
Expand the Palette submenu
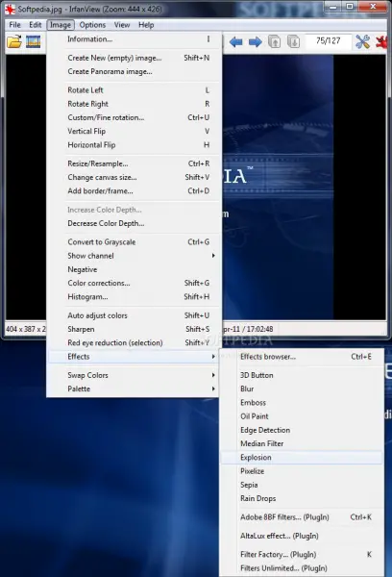pyautogui.click(x=135, y=389)
